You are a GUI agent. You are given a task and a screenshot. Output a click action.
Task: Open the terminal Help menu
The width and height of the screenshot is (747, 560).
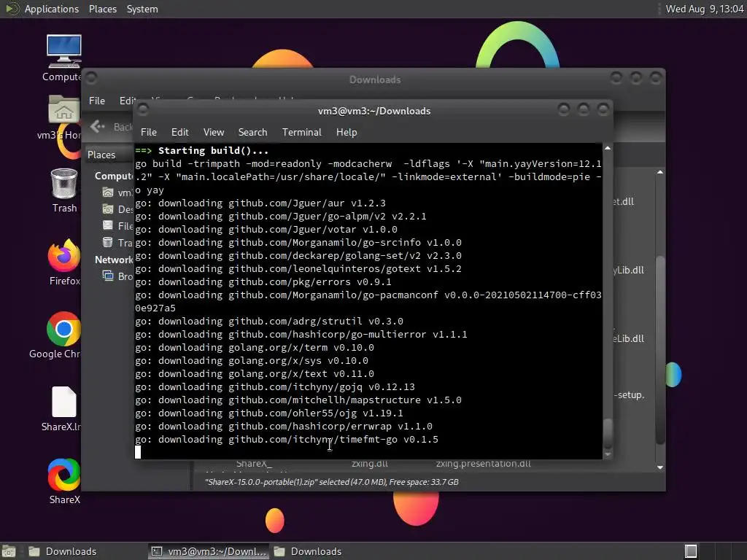coord(347,133)
